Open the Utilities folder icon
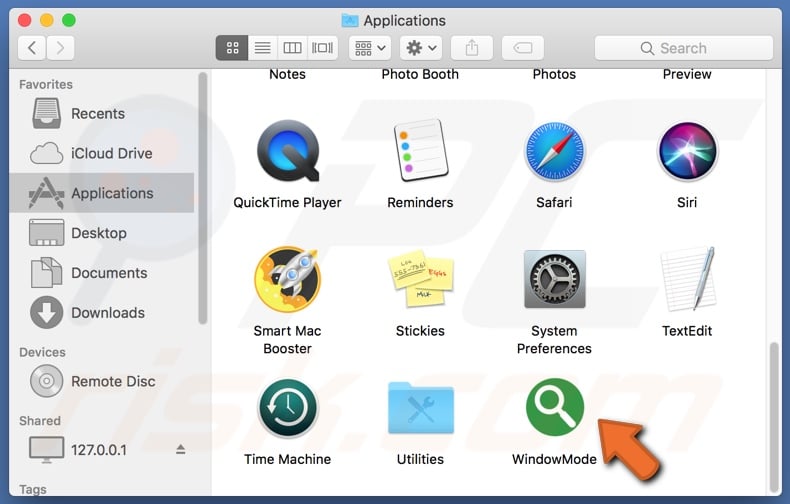 coord(421,408)
